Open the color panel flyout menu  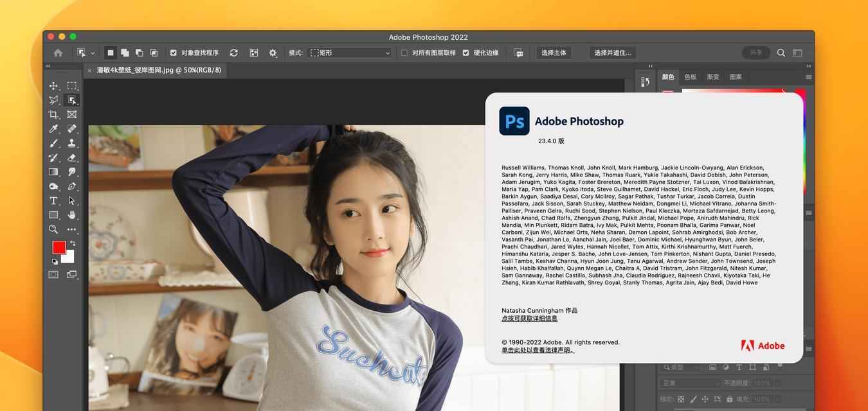pos(808,77)
